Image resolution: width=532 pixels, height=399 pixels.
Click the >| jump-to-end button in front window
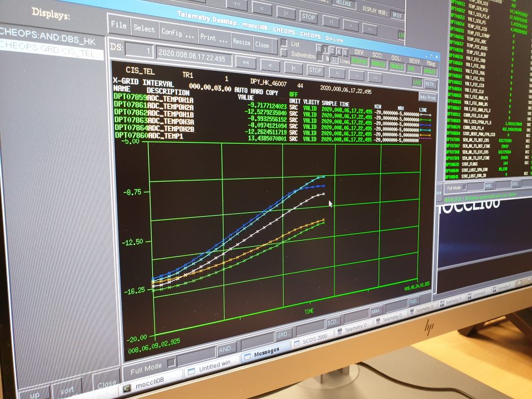pyautogui.click(x=337, y=73)
